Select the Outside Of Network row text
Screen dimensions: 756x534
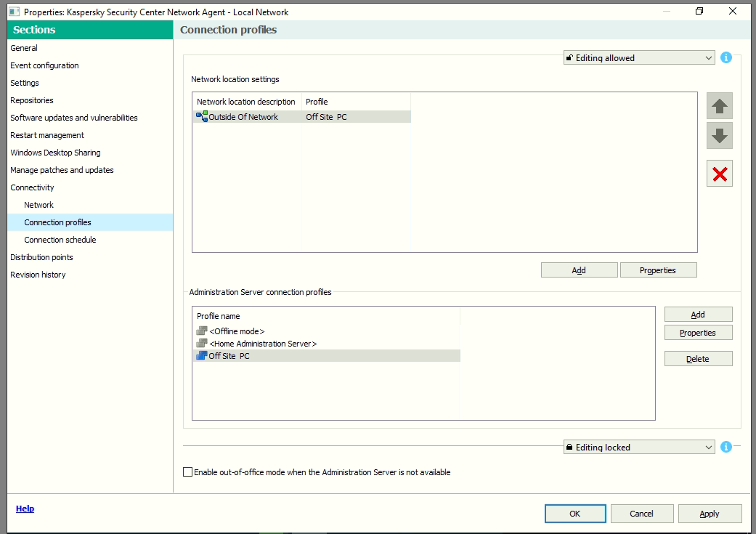243,117
